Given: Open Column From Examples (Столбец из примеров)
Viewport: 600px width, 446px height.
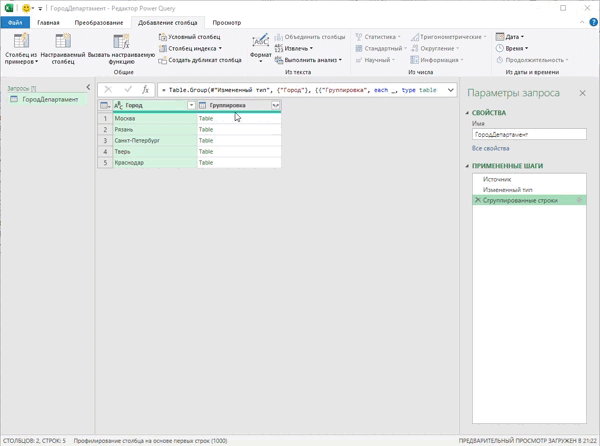Looking at the screenshot, I should click(x=21, y=48).
